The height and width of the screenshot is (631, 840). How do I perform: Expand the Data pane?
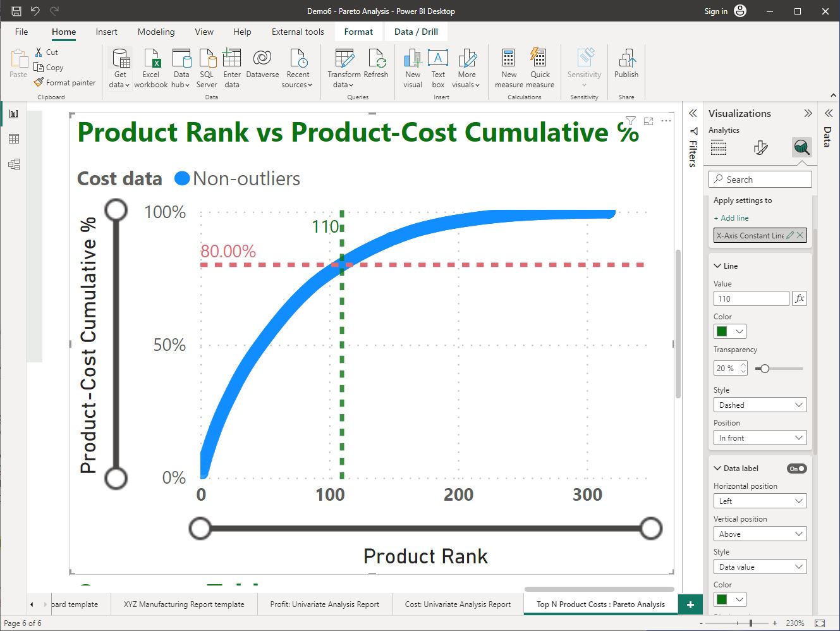coord(829,113)
